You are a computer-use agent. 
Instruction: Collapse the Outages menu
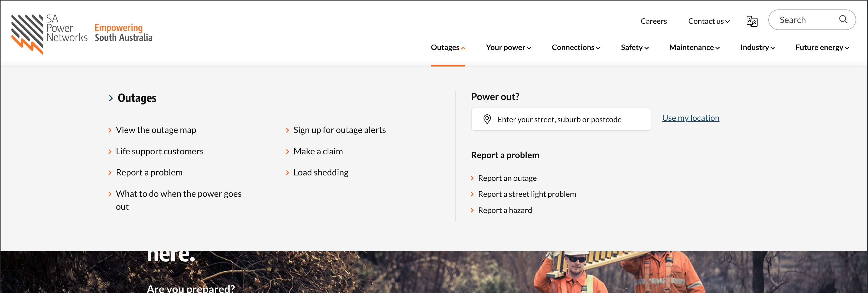pos(448,47)
